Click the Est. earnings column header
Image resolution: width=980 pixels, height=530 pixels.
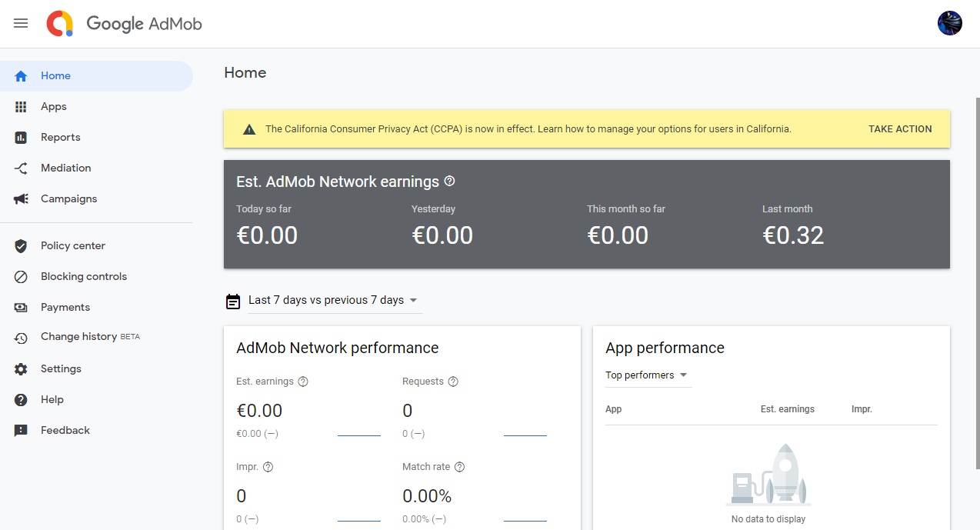(x=788, y=409)
